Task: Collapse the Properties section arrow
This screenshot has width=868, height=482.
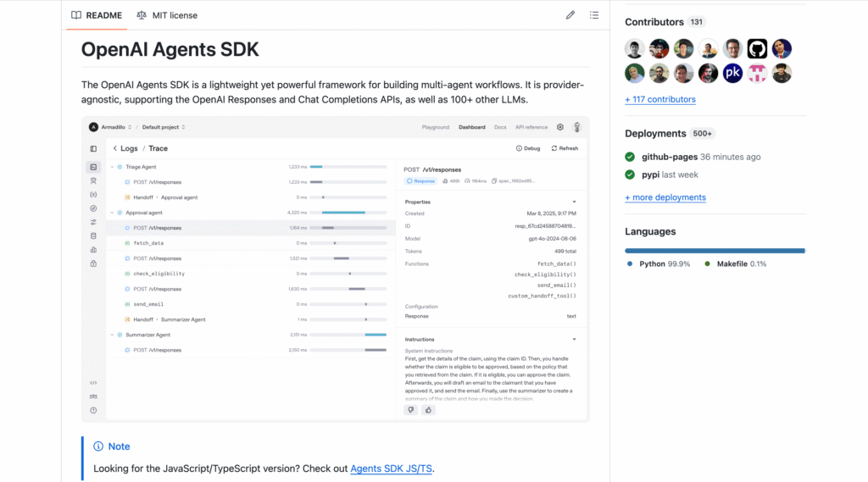Action: 574,202
